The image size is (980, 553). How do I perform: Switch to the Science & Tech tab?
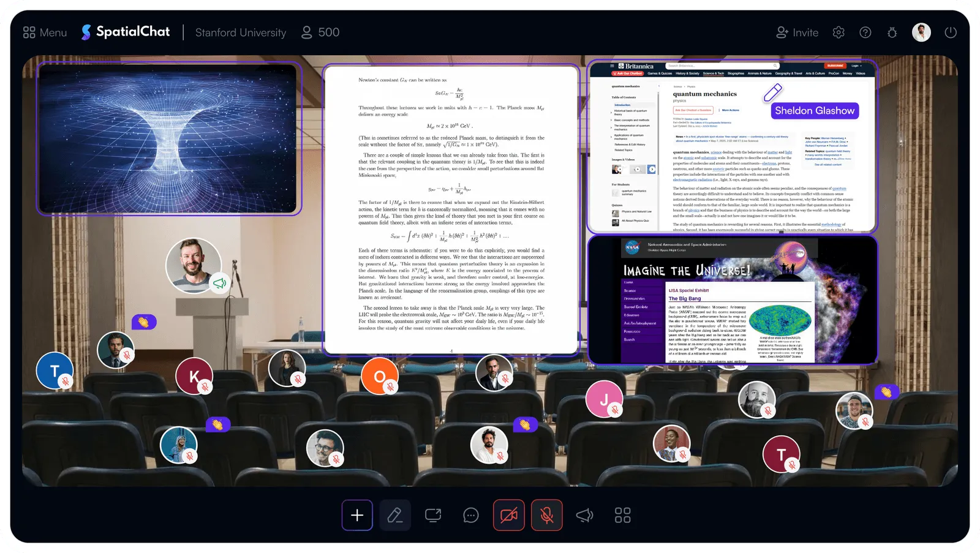point(713,73)
